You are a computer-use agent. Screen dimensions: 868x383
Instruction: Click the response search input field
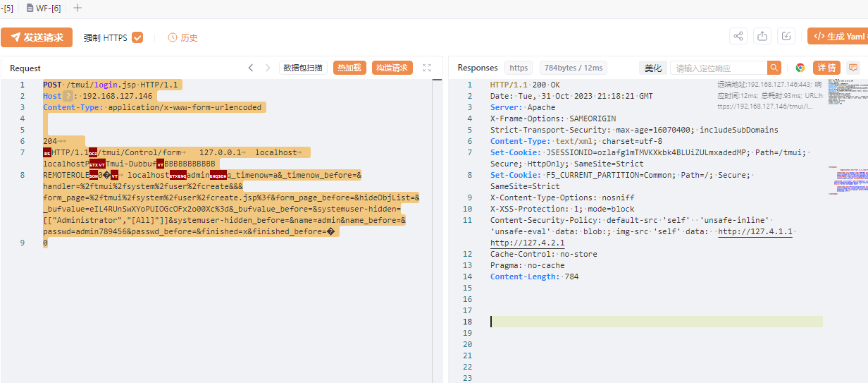718,68
